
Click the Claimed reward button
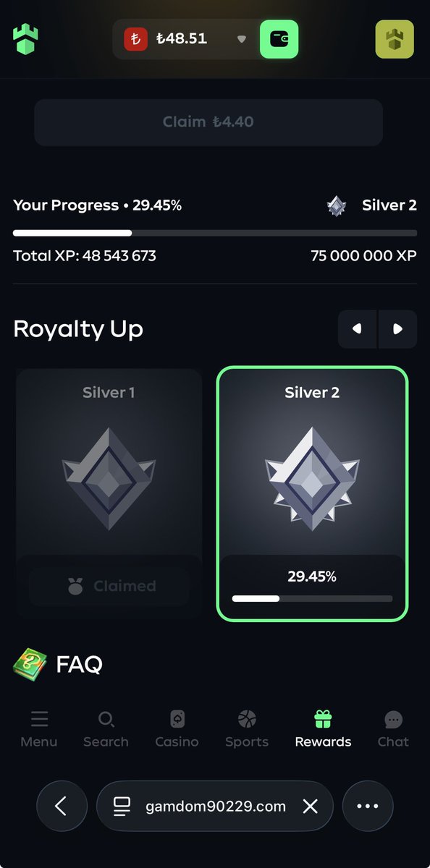point(109,586)
